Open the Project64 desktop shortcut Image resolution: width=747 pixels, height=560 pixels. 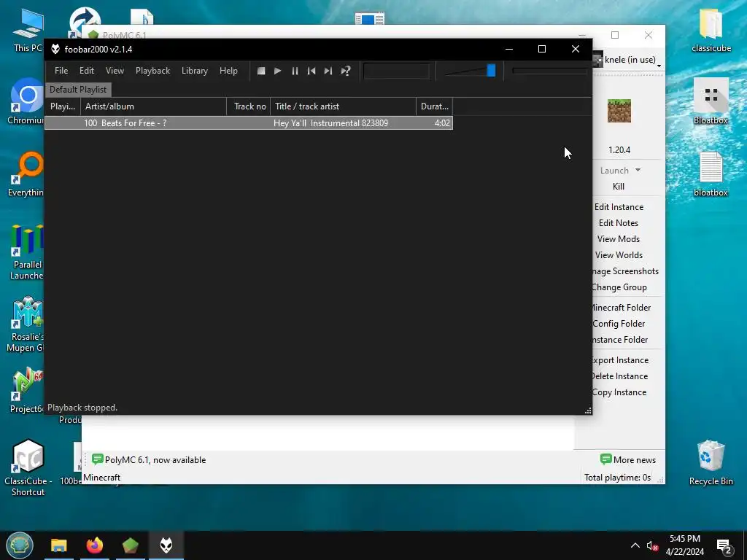27,391
